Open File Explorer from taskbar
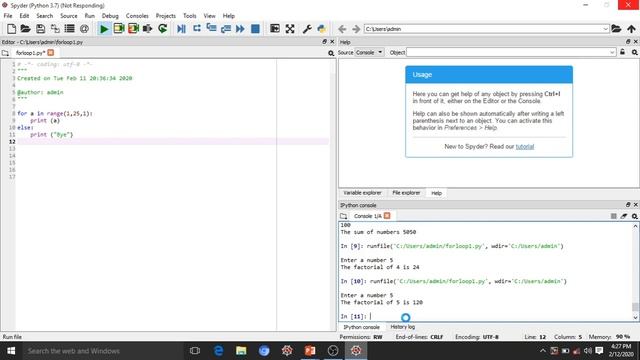This screenshot has height=360, width=640. click(241, 351)
